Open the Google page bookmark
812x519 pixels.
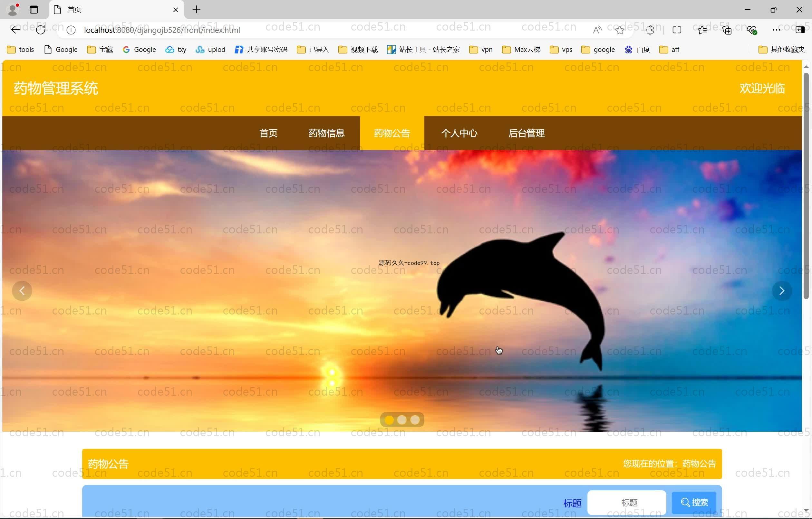(x=61, y=50)
